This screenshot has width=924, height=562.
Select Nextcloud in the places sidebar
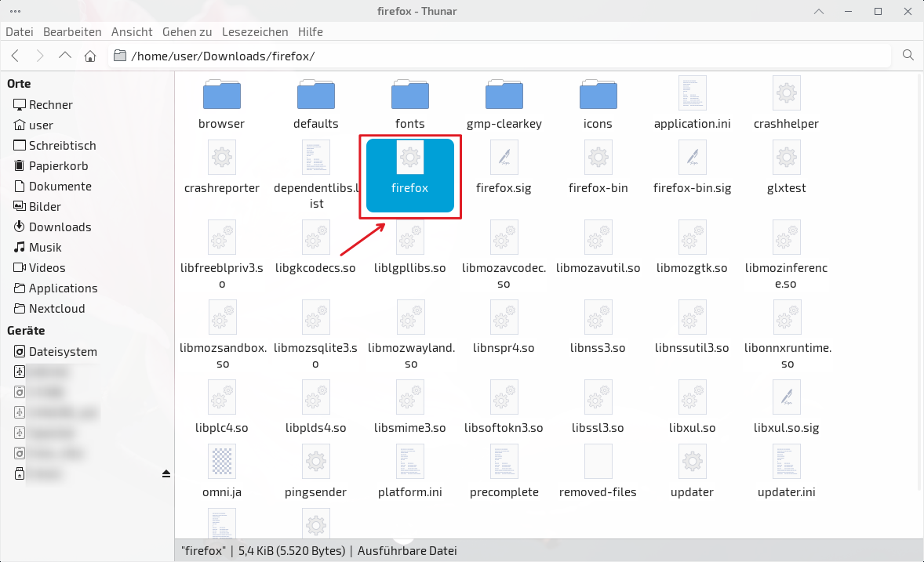click(56, 309)
